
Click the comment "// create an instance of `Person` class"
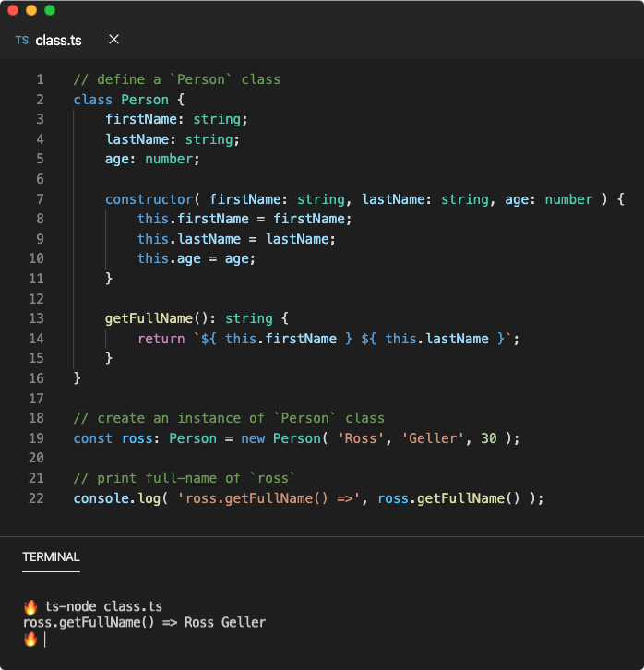click(229, 418)
